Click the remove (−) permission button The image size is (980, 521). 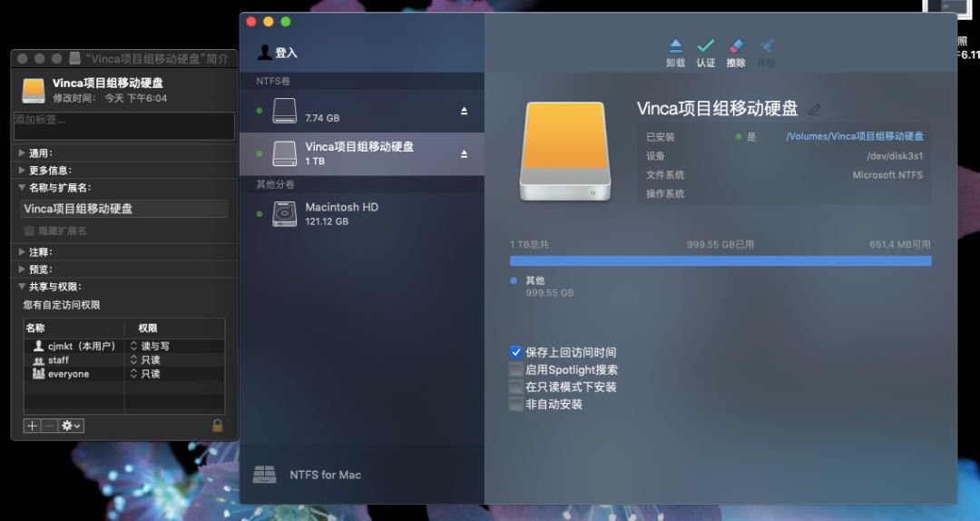click(49, 426)
